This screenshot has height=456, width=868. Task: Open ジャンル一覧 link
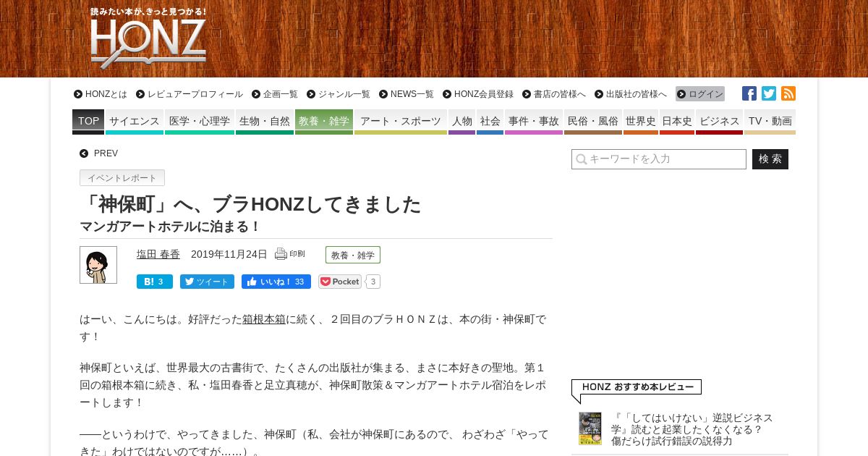coord(339,94)
